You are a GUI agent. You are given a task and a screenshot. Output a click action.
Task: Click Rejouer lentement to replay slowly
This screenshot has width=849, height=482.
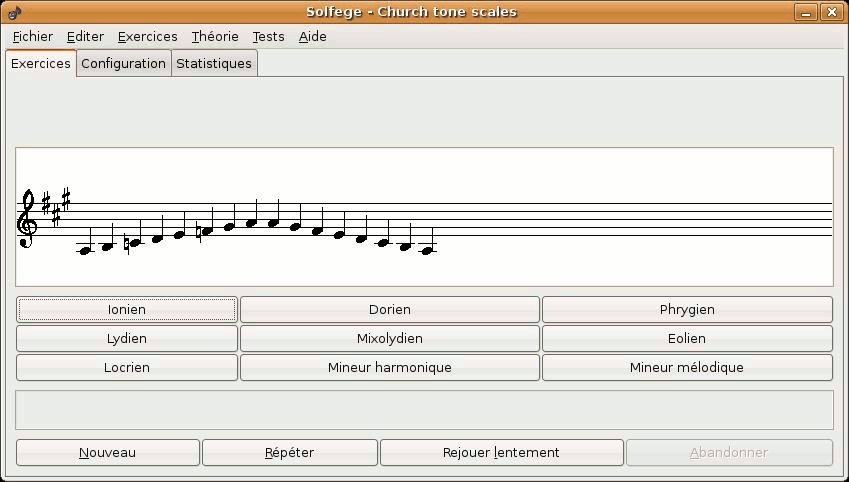pos(501,452)
